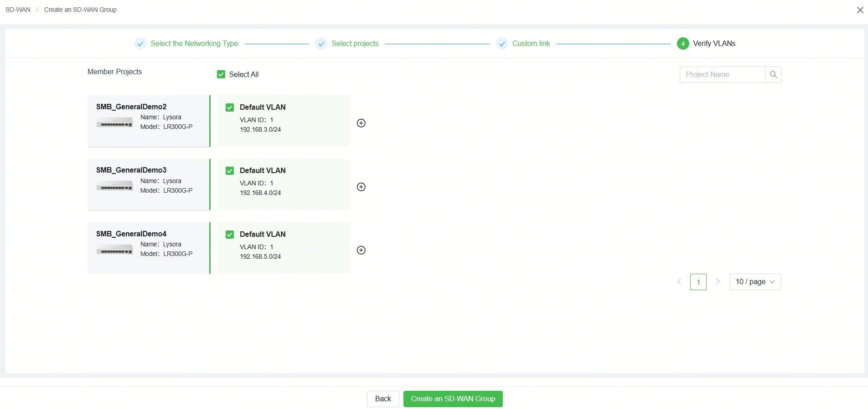The image size is (868, 409).
Task: Click the Select projects step checkmark icon
Action: [x=321, y=44]
